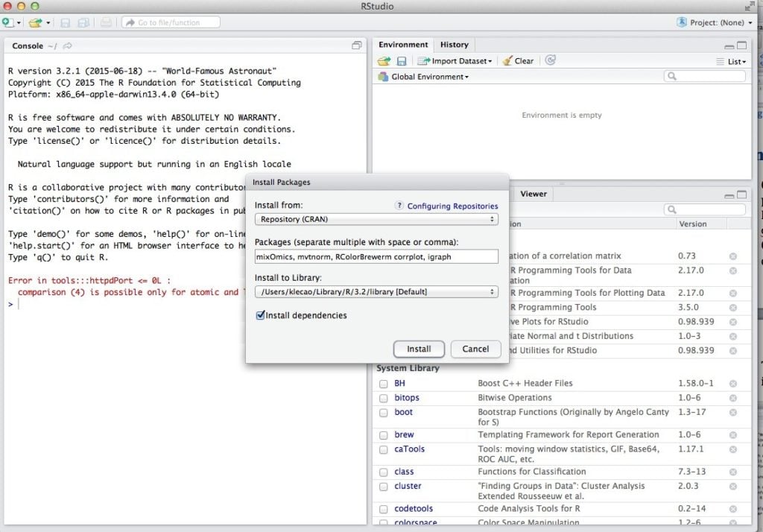
Task: Open the Global Environment dropdown
Action: point(423,77)
